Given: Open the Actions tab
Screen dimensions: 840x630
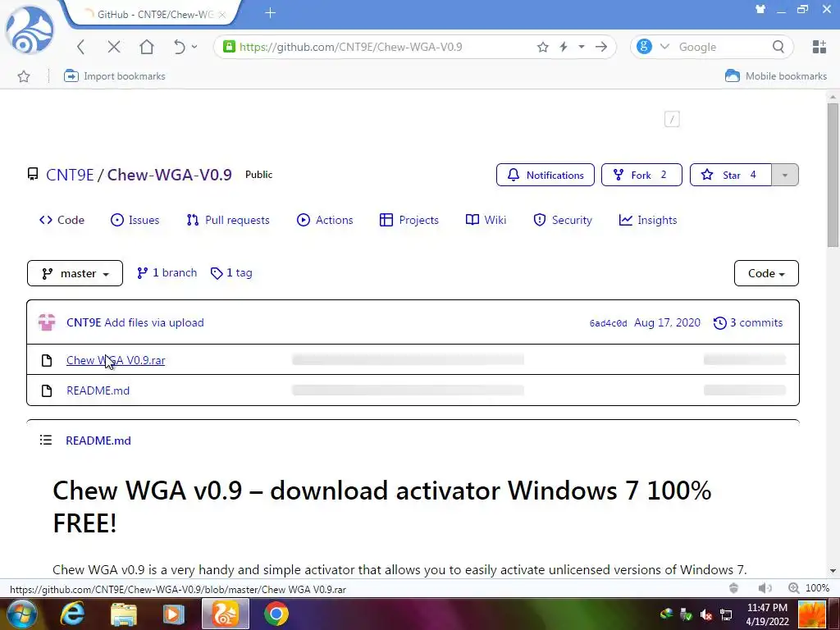Looking at the screenshot, I should (x=325, y=220).
